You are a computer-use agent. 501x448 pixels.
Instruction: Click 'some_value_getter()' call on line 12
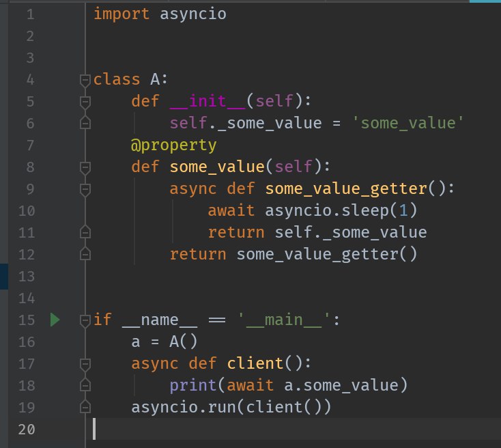(327, 255)
